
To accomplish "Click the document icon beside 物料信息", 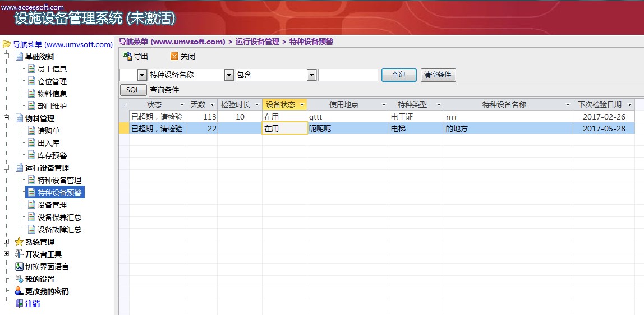I will (x=31, y=93).
